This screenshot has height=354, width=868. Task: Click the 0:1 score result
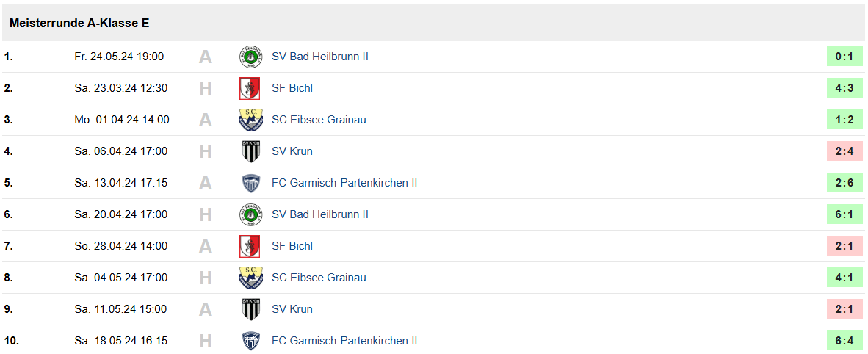(845, 57)
